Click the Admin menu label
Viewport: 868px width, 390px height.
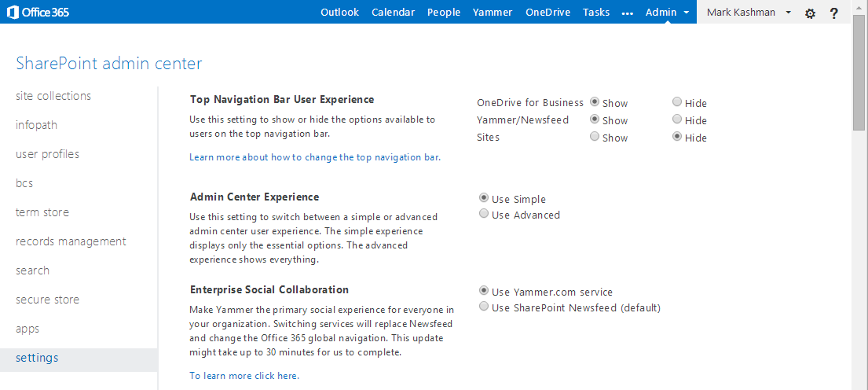pos(661,13)
